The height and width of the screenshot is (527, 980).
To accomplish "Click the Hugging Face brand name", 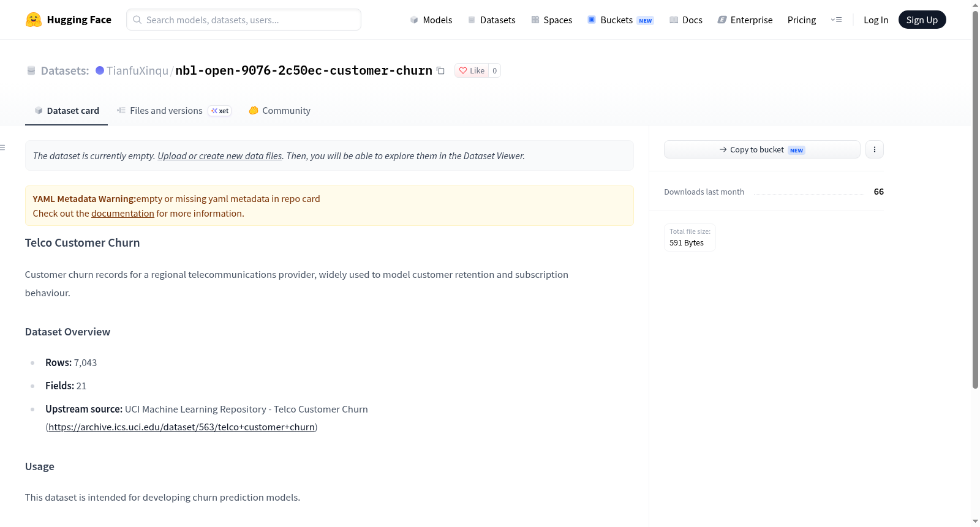I will coord(79,20).
